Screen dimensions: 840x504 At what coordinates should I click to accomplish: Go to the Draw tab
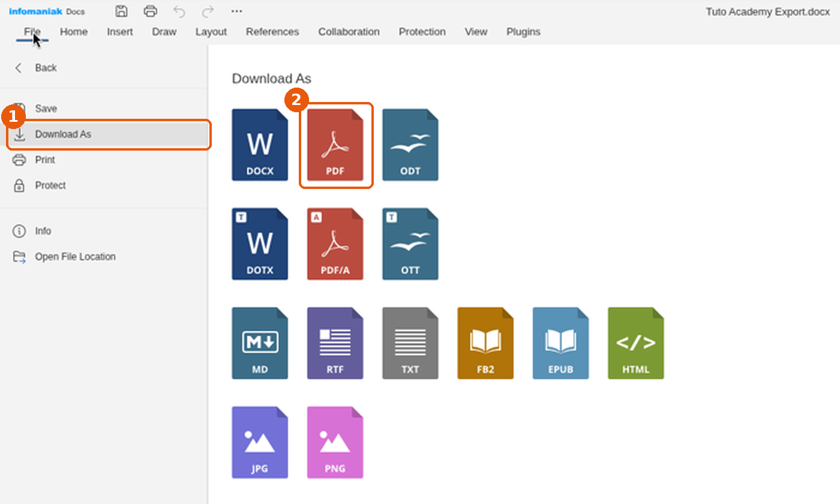click(164, 32)
